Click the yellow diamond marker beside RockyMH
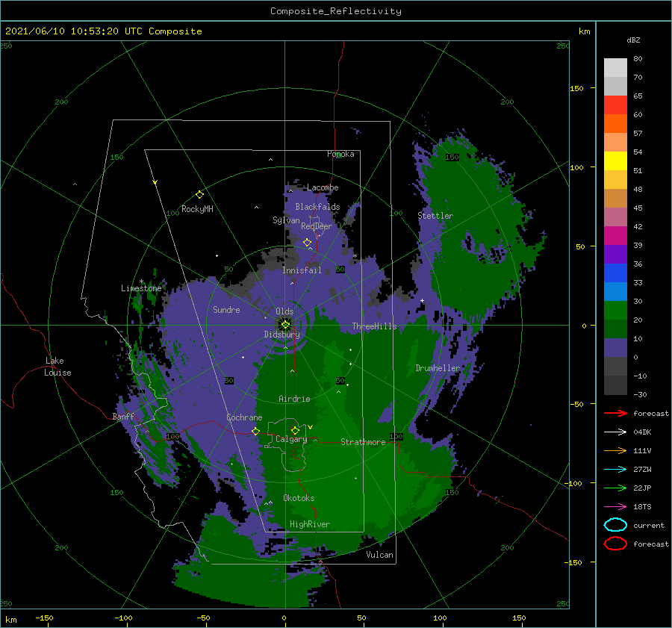Image resolution: width=672 pixels, height=628 pixels. pos(199,195)
